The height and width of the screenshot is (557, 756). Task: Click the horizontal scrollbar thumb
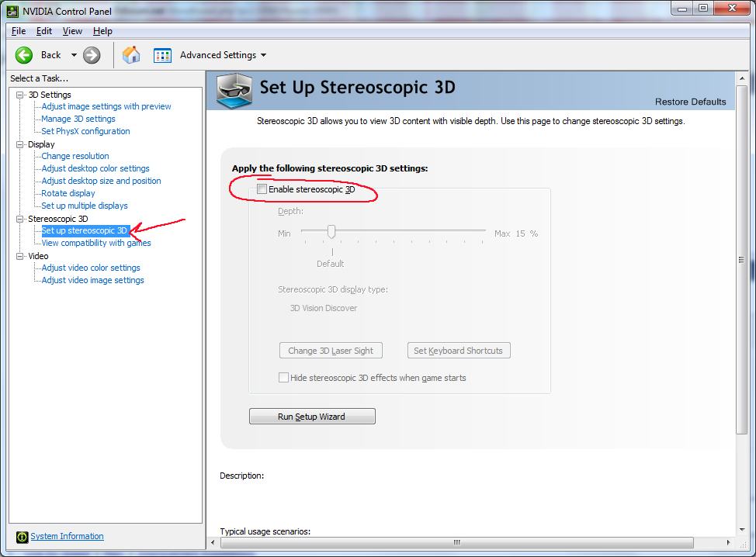coord(456,542)
